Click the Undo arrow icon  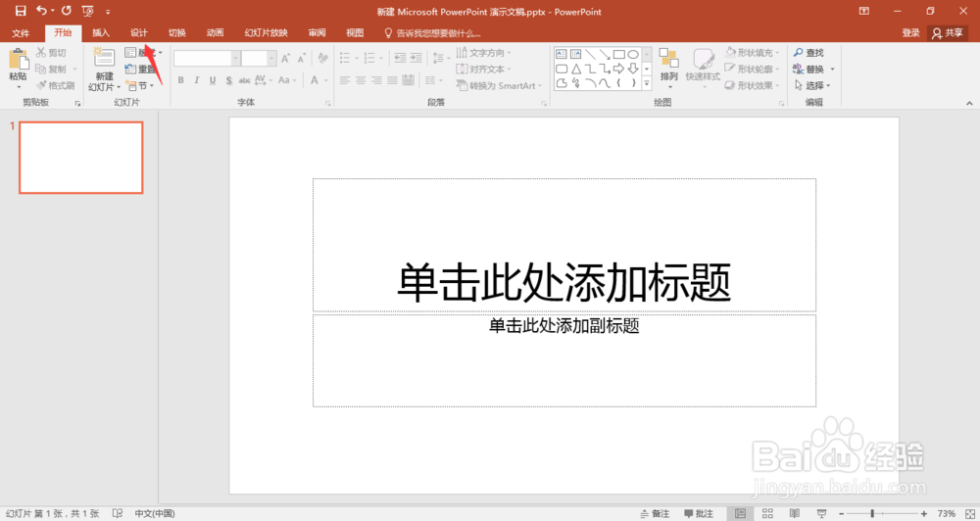(42, 11)
